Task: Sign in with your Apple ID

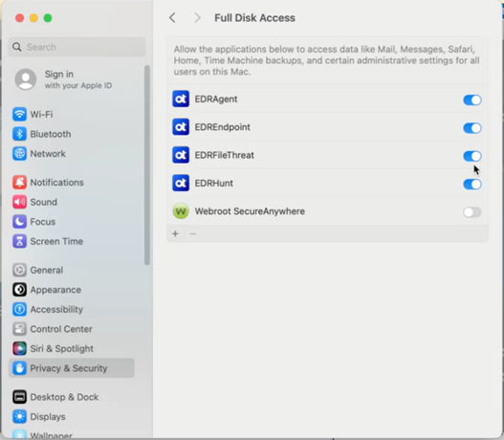Action: 64,79
